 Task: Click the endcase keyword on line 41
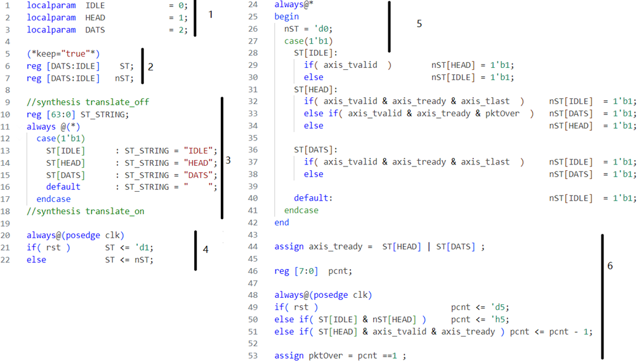pos(301,210)
